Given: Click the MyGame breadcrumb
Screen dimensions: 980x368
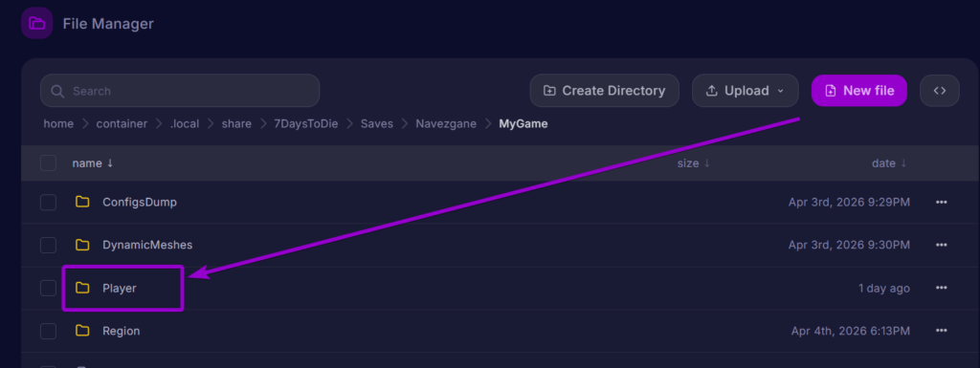Looking at the screenshot, I should coord(523,123).
